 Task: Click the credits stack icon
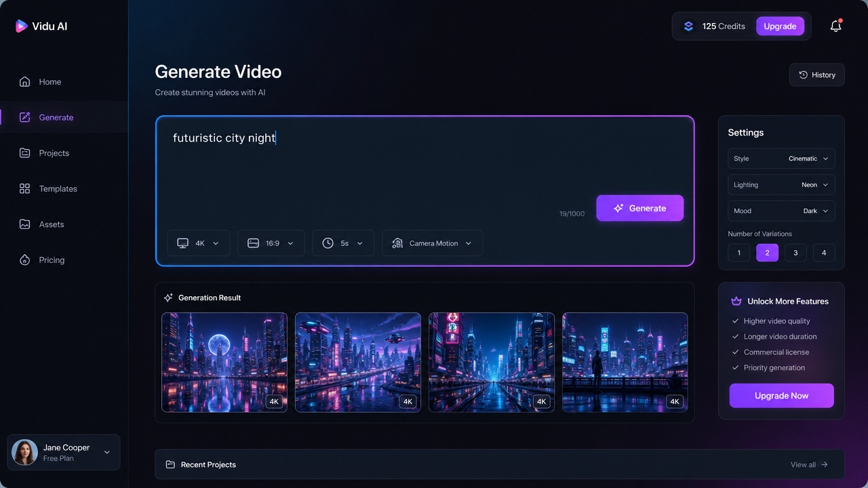click(x=688, y=26)
